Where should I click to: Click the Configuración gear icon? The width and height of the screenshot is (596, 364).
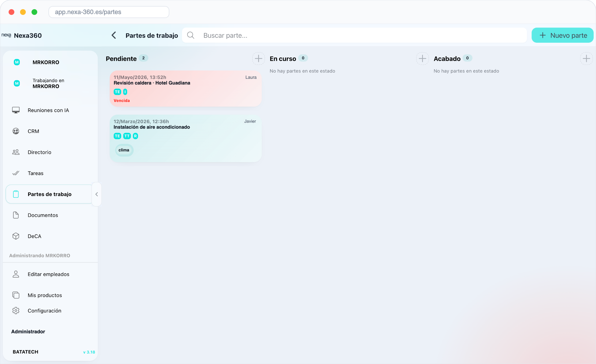16,311
